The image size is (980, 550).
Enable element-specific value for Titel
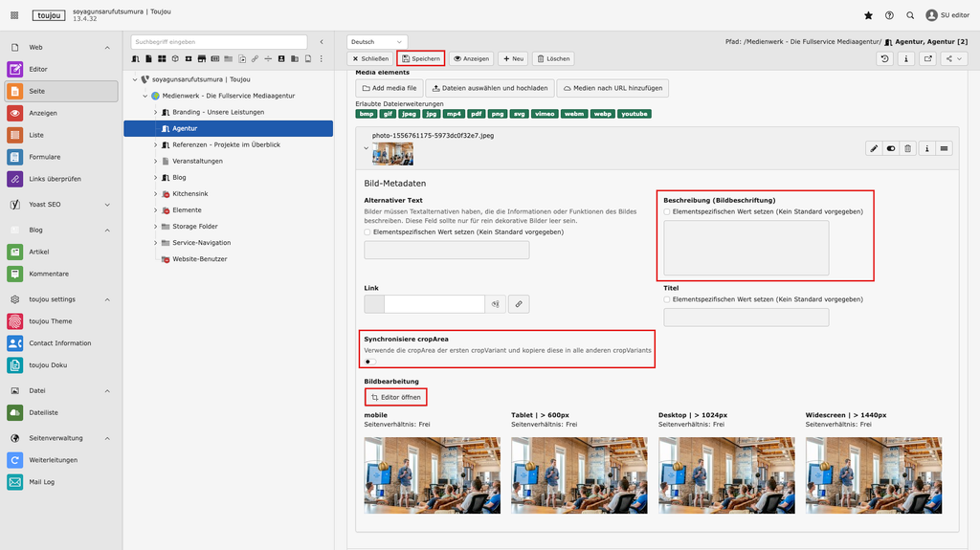667,299
